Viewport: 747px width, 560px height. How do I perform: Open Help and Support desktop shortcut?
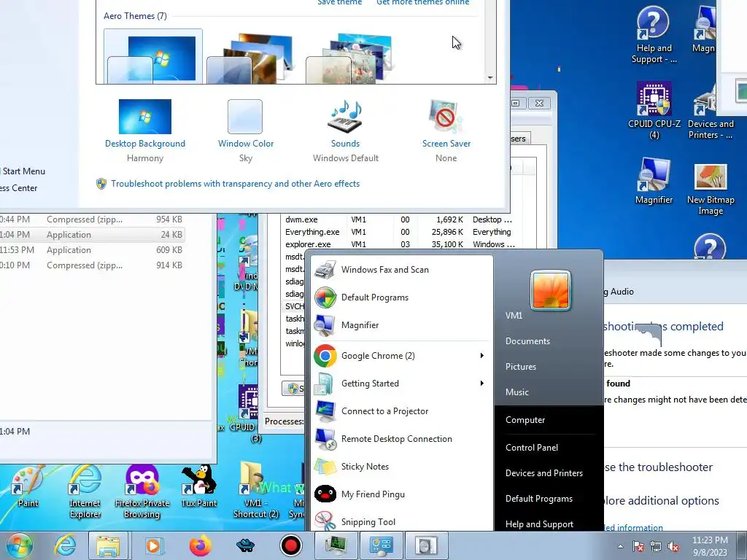pyautogui.click(x=654, y=35)
